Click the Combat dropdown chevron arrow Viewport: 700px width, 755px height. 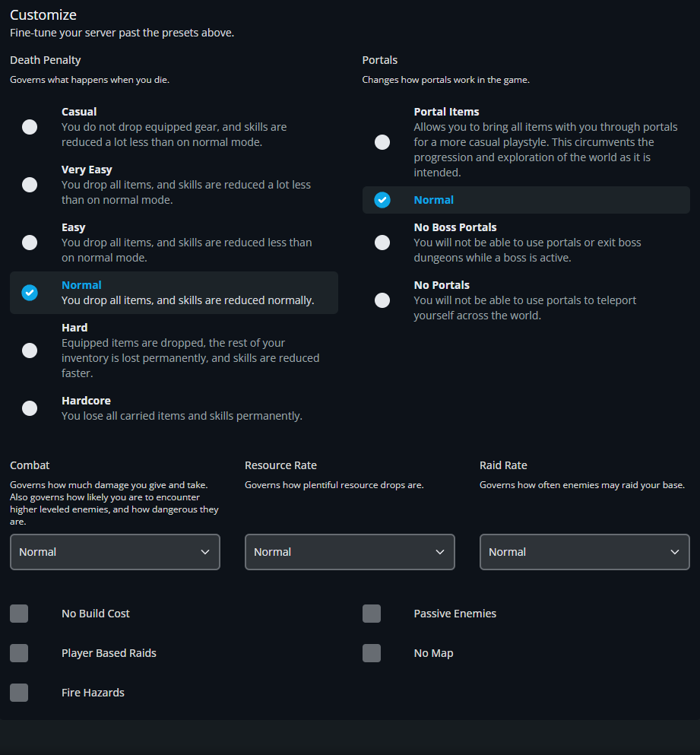point(205,552)
